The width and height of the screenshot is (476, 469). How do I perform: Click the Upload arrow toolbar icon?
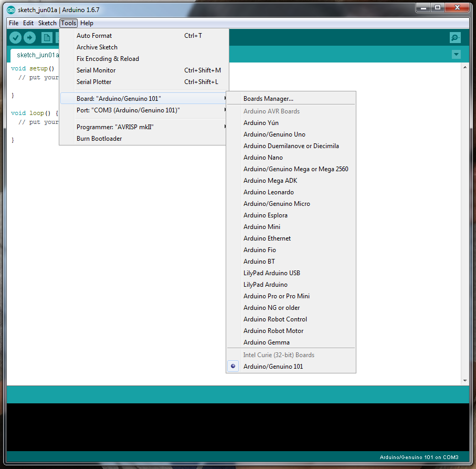click(x=29, y=38)
